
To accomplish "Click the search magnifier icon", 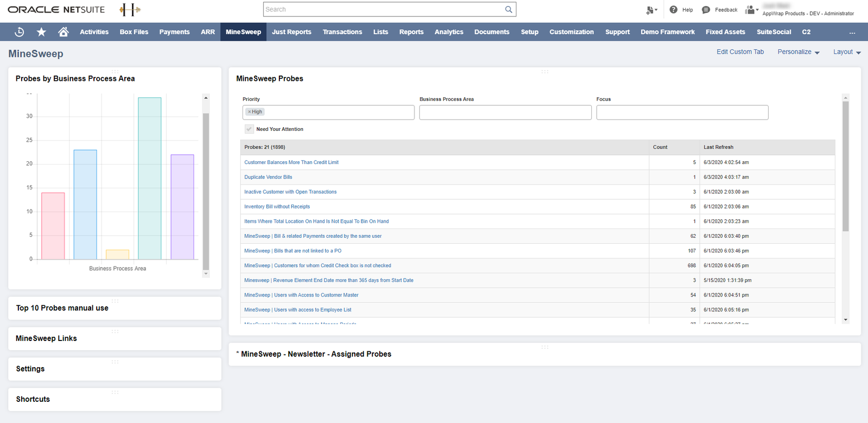I will (508, 9).
